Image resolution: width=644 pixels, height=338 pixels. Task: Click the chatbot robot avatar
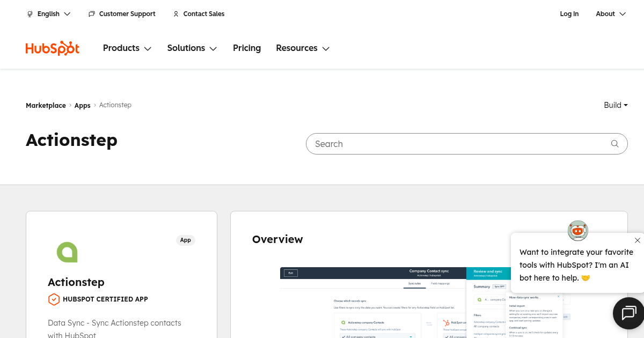(x=578, y=230)
